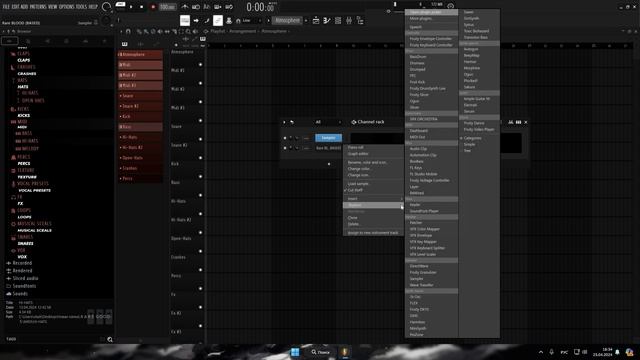The width and height of the screenshot is (640, 360).
Task: Click Windows Start button on taskbar
Action: coord(295,352)
